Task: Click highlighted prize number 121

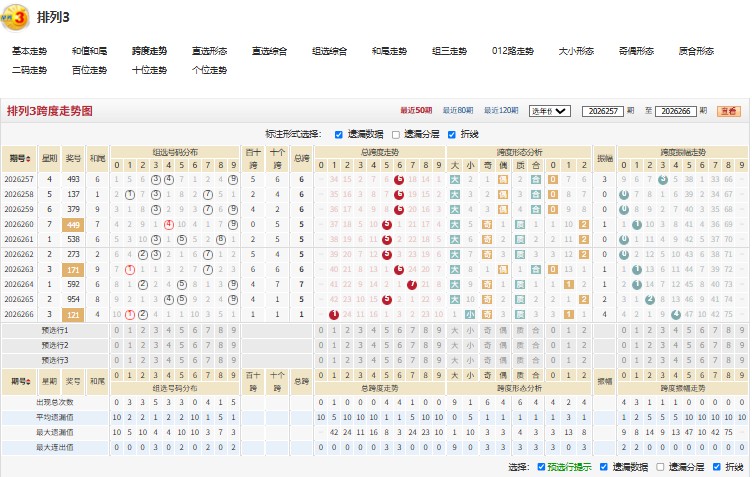Action: click(73, 315)
